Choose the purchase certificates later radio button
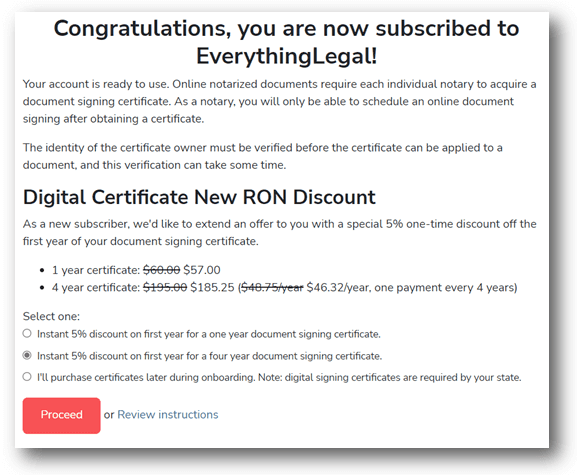 (x=27, y=377)
